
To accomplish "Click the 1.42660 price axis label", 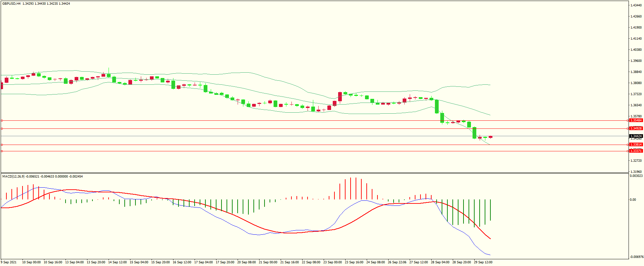I will click(x=636, y=16).
